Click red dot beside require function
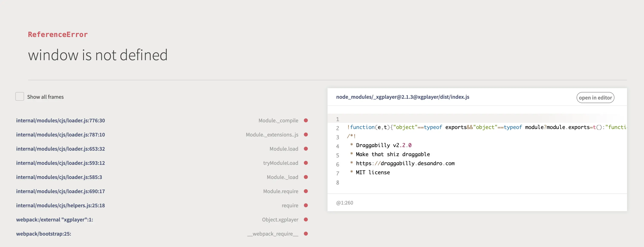This screenshot has height=247, width=644. click(x=306, y=206)
